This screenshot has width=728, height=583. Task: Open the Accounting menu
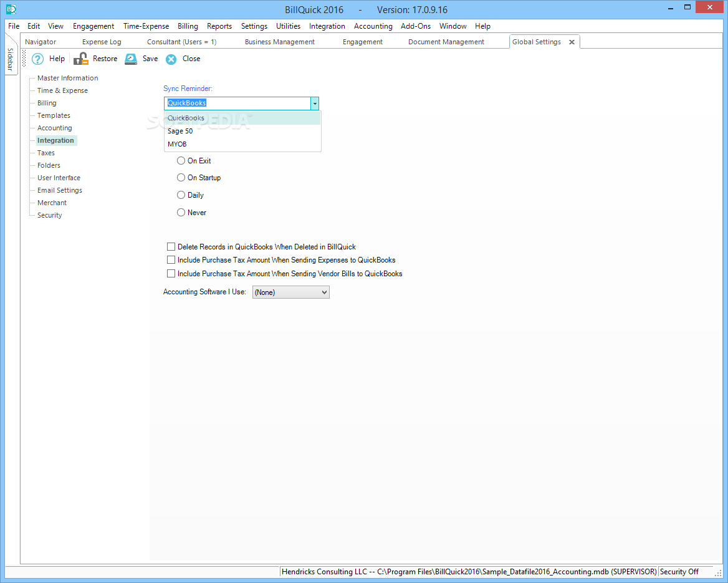pos(373,26)
